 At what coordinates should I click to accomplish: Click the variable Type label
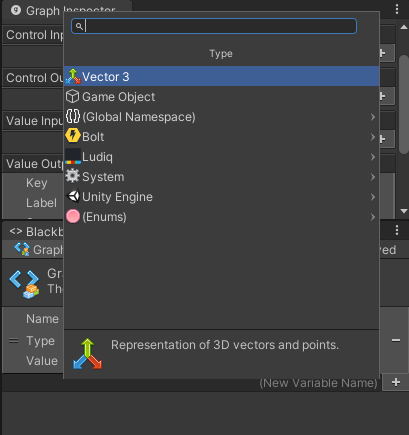[40, 341]
